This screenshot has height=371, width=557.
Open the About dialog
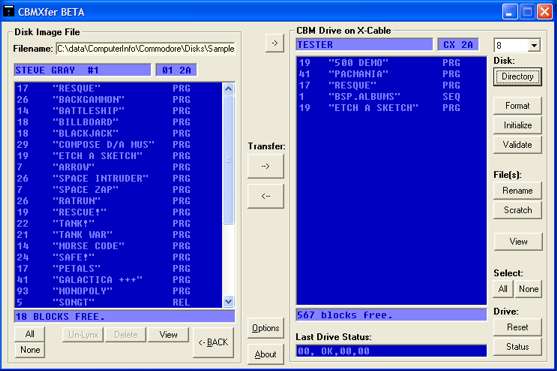point(265,354)
